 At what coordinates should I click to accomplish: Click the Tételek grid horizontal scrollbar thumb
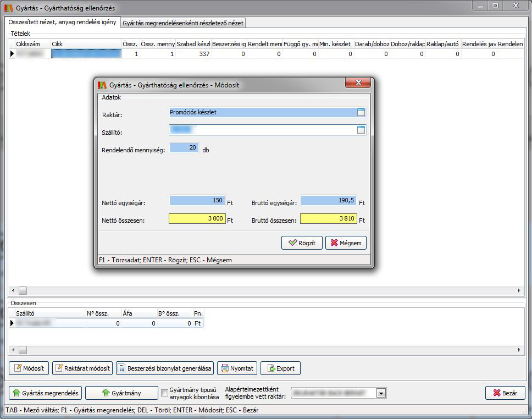pos(23,290)
